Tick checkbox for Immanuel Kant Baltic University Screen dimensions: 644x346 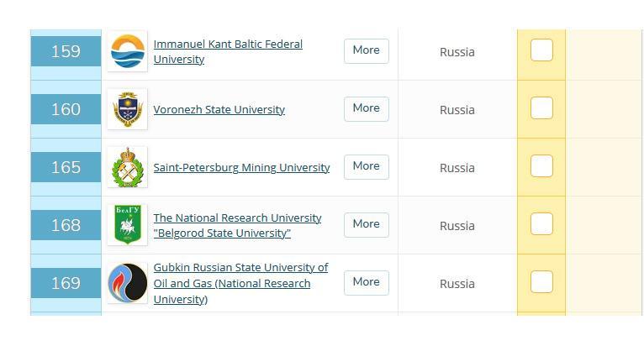click(x=541, y=50)
